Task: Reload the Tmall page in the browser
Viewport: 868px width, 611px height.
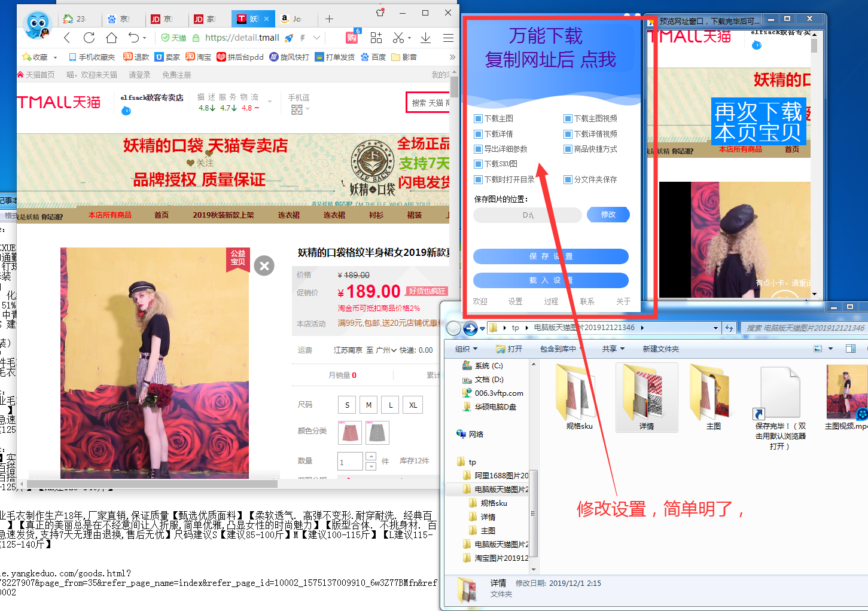Action: (x=89, y=38)
